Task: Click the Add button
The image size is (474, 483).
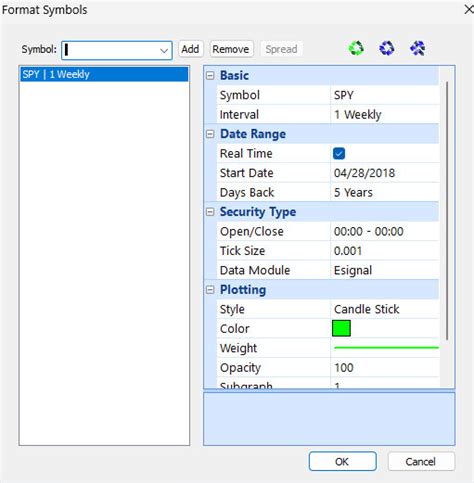Action: (190, 49)
